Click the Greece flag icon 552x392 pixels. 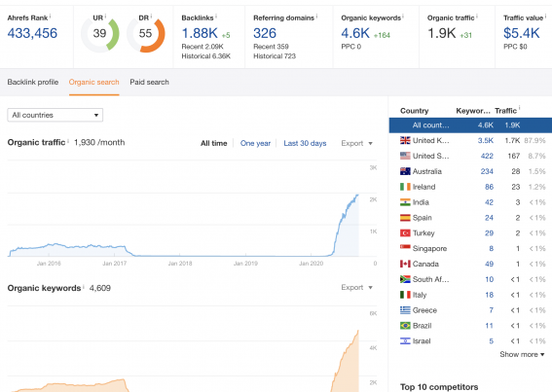coord(405,310)
